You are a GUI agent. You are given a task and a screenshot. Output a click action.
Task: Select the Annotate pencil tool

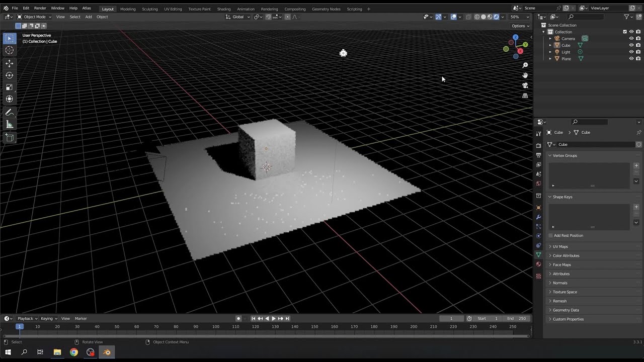(x=10, y=113)
